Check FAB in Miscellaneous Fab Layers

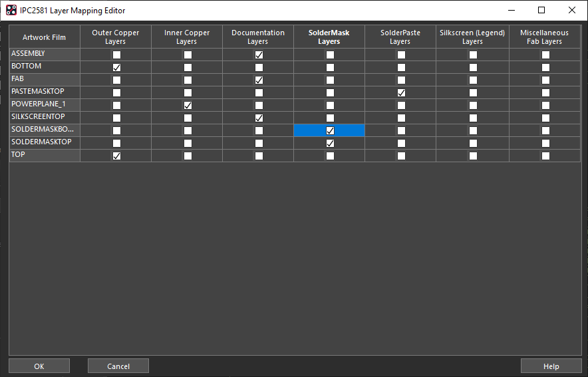pos(545,80)
